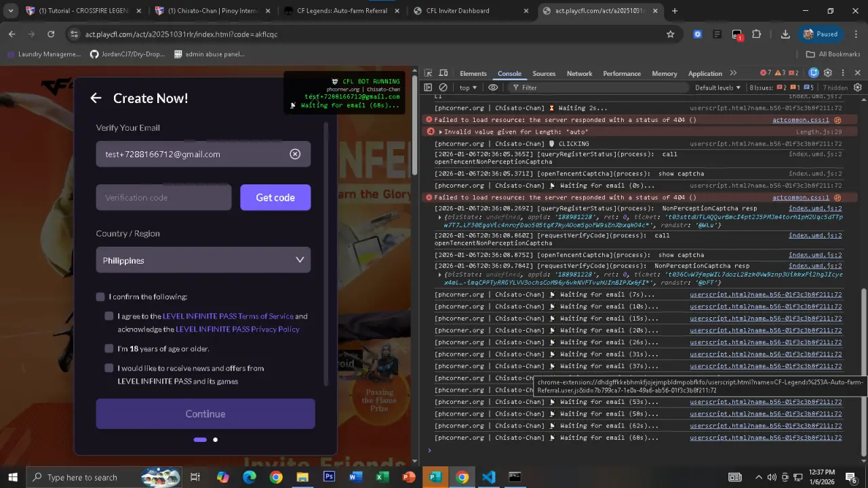Open the Performance tab
Screen dimensions: 868x488
622,73
